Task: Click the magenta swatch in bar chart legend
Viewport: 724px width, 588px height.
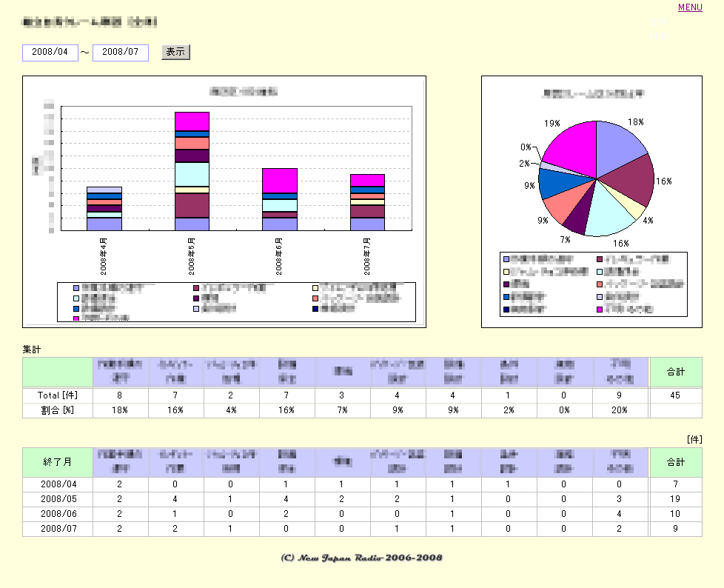Action: [76, 318]
